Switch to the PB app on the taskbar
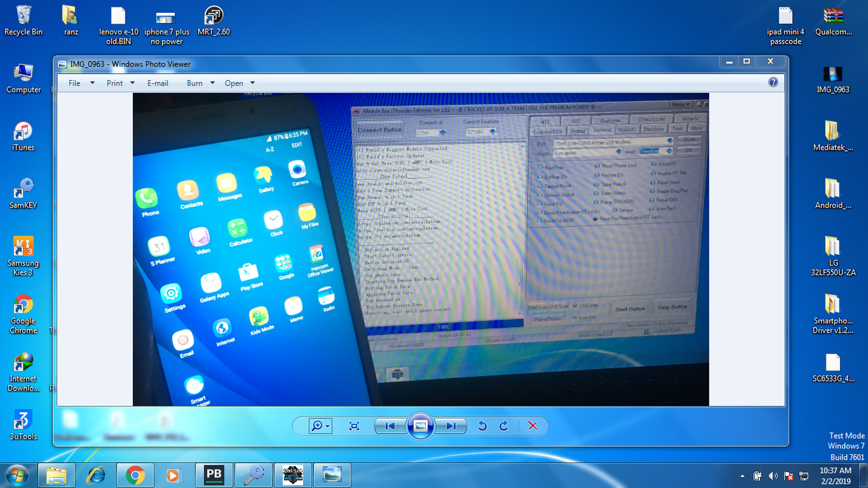This screenshot has width=868, height=488. click(x=214, y=475)
